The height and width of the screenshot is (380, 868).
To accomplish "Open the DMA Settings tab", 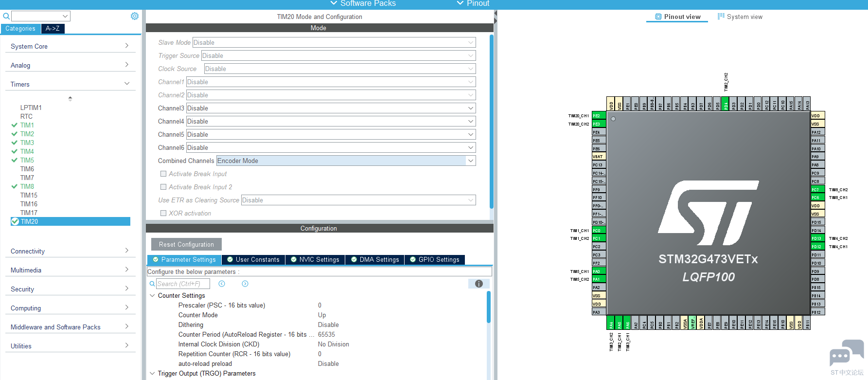I will [x=375, y=259].
